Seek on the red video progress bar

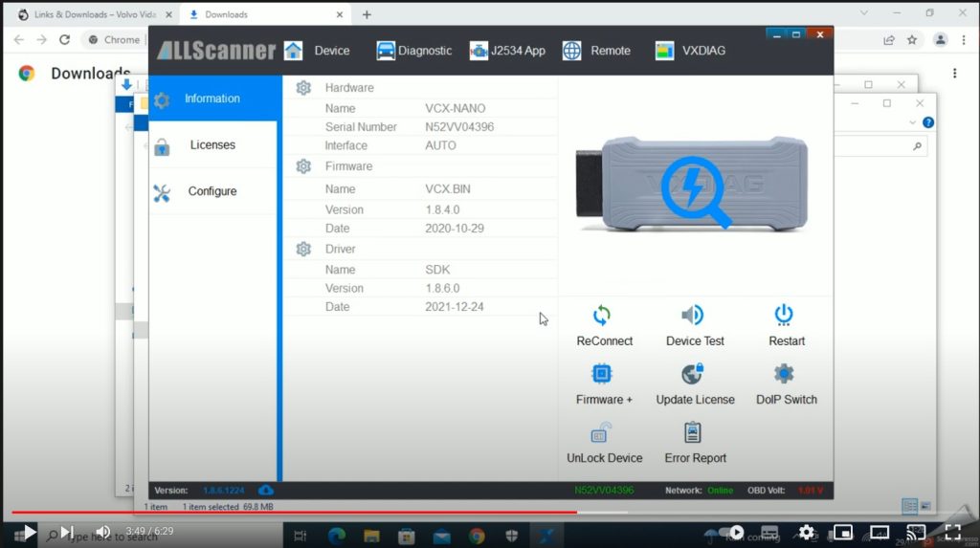(x=294, y=513)
